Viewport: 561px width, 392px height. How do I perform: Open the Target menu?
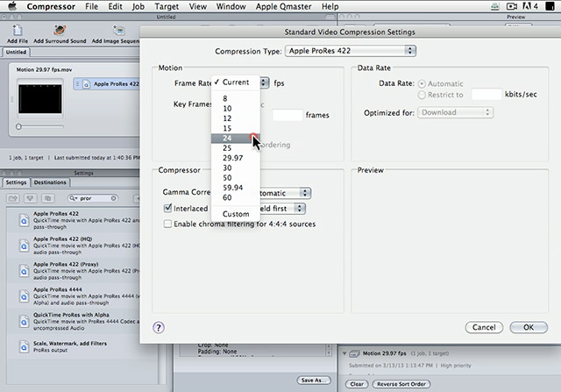(x=167, y=6)
